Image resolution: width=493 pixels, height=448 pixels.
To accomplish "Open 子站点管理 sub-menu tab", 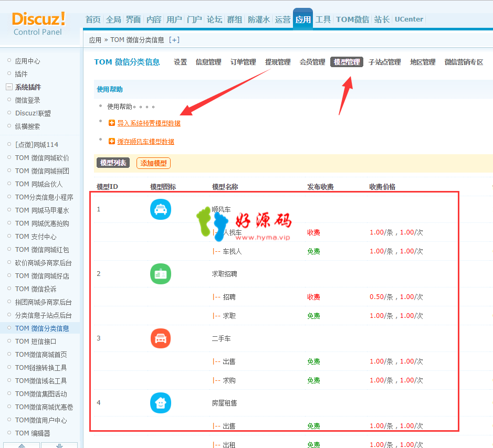I will [385, 62].
